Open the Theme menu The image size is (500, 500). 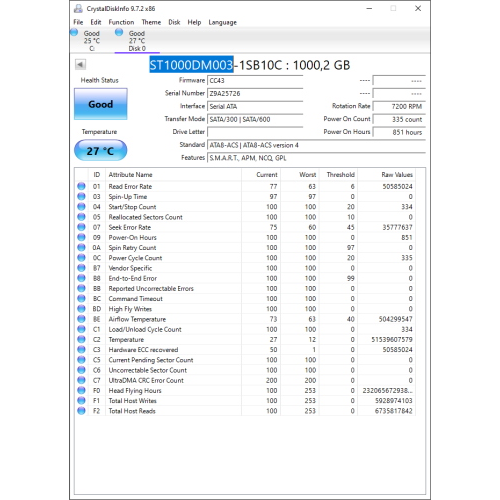[151, 22]
